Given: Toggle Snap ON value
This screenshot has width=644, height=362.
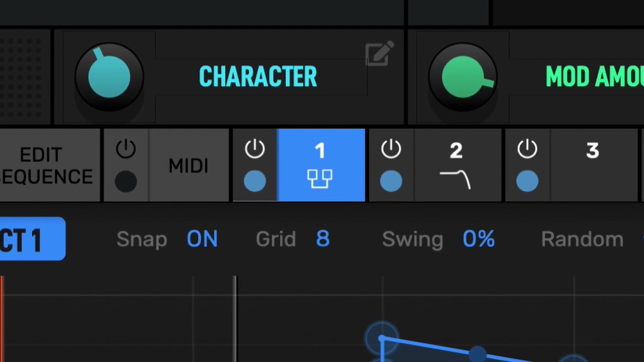Looking at the screenshot, I should tap(202, 239).
